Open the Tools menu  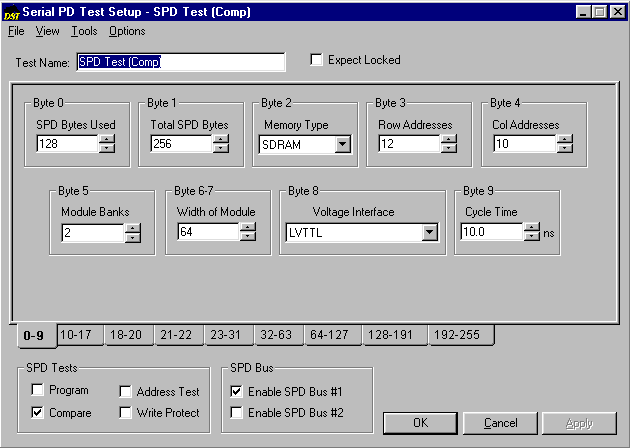pyautogui.click(x=84, y=31)
